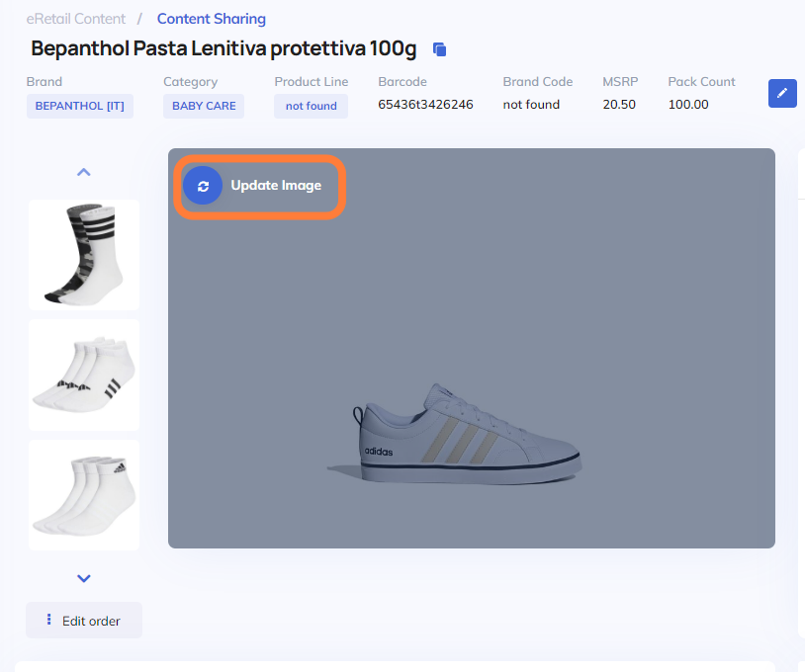Click the three-dot icon in Edit order

tap(49, 621)
